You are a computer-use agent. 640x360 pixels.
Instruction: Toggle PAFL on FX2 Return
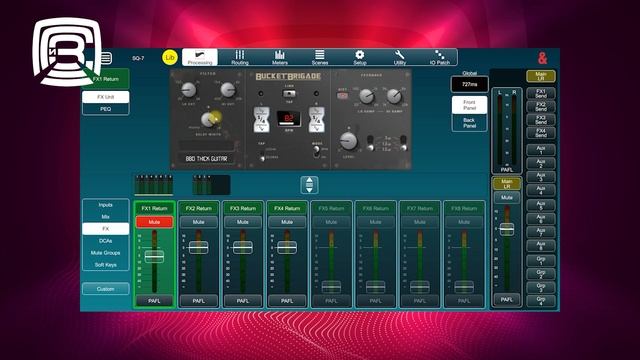[198, 301]
